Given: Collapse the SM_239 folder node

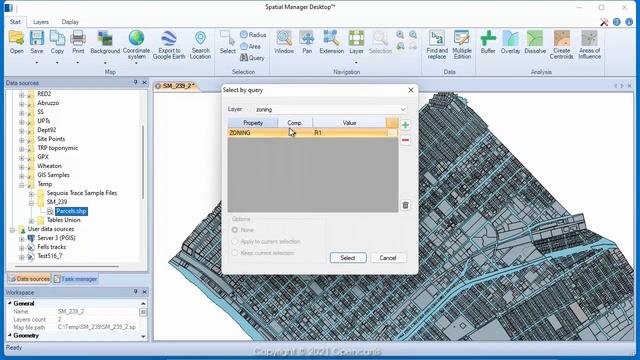Looking at the screenshot, I should 31,202.
